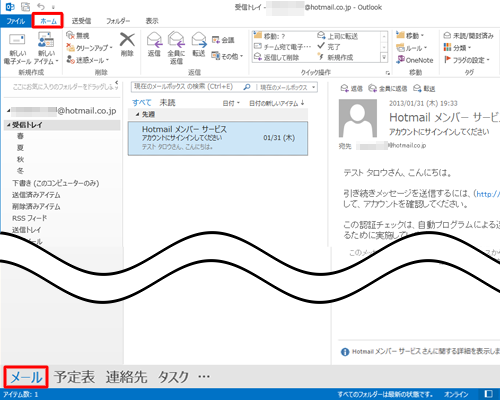Select 上司に転送 quick step

(338, 36)
